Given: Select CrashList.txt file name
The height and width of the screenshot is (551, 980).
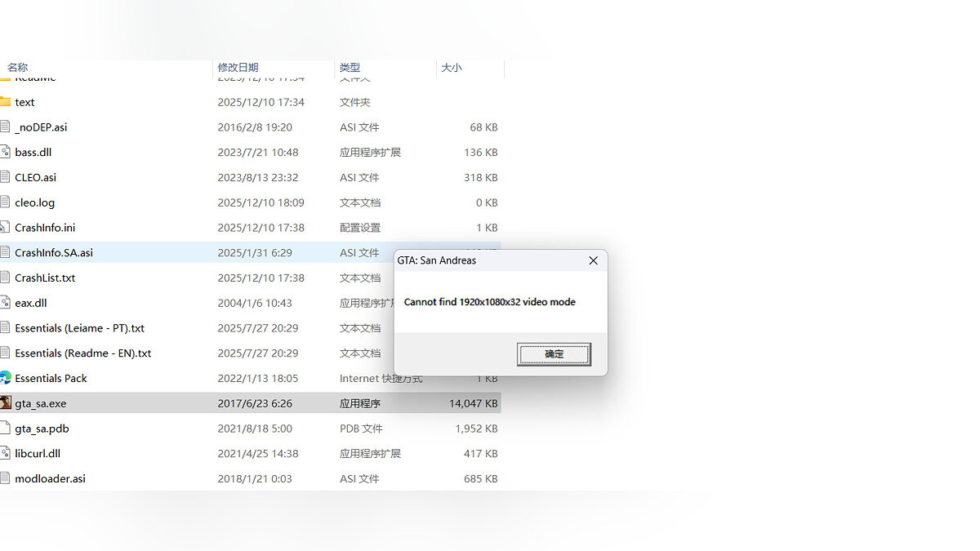Looking at the screenshot, I should (x=45, y=278).
